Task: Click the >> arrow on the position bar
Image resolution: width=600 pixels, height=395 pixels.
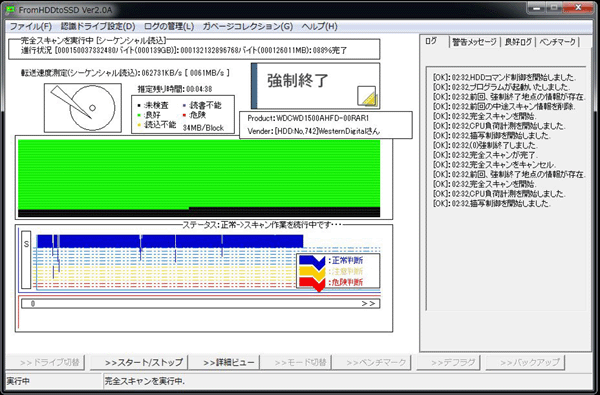Action: (368, 304)
